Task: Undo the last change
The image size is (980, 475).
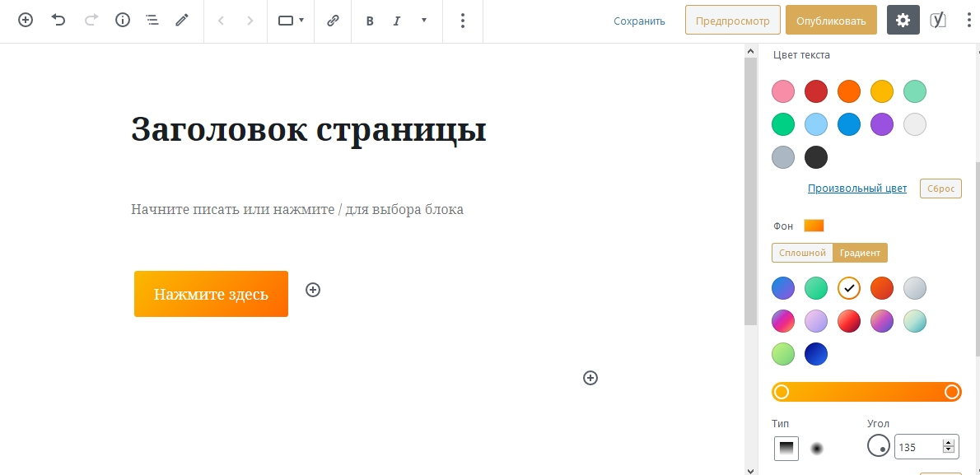Action: [58, 20]
